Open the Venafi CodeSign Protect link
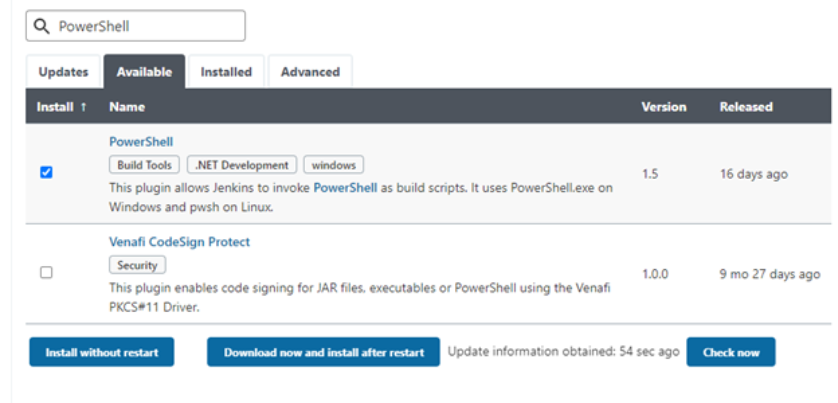This screenshot has height=403, width=838. point(180,242)
